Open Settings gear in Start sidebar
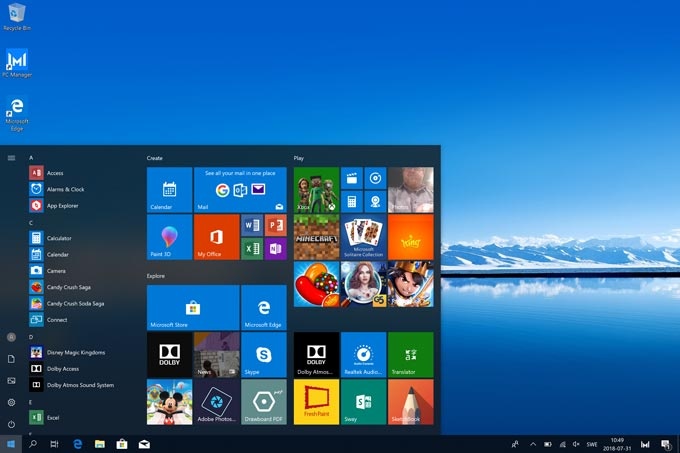 click(11, 402)
